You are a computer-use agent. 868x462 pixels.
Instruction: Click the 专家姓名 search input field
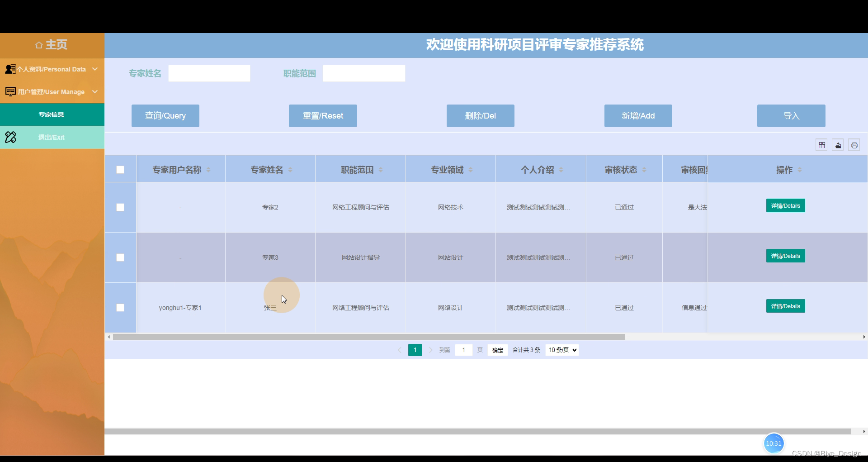click(x=209, y=73)
